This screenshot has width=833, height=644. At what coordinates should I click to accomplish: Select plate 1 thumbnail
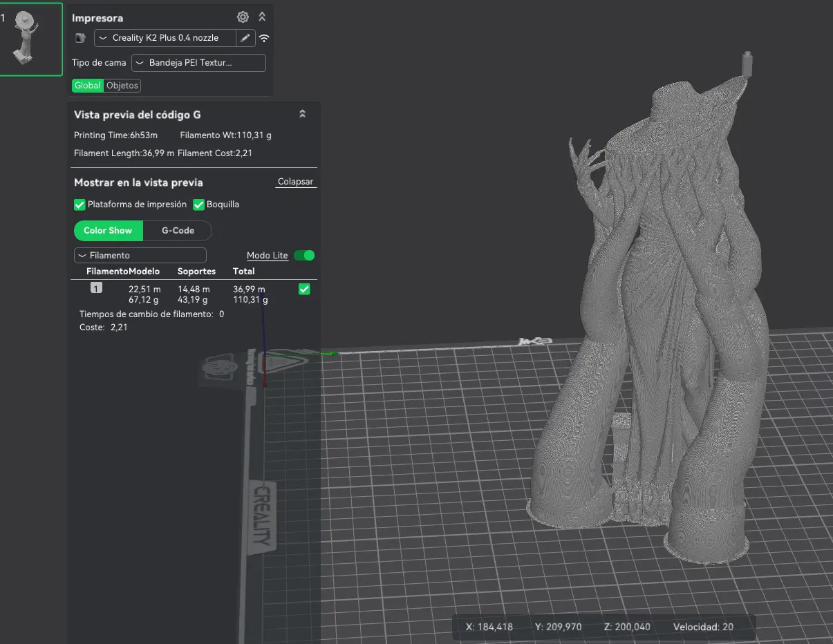(30, 38)
